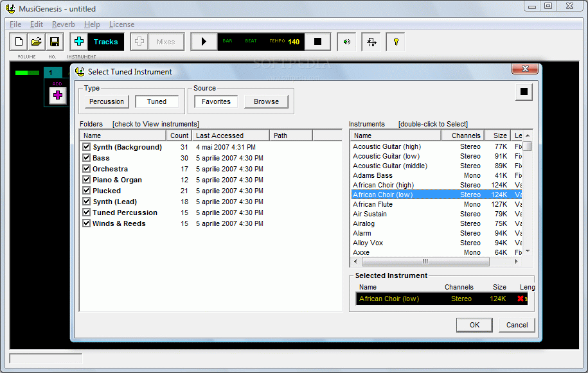
Task: Uncheck the Bass folder checkbox
Action: (87, 158)
